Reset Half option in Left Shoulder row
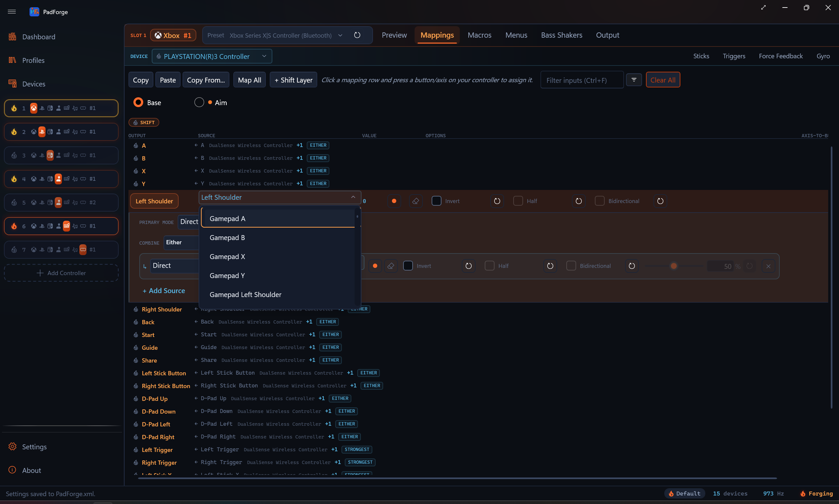The image size is (839, 504). pyautogui.click(x=579, y=201)
